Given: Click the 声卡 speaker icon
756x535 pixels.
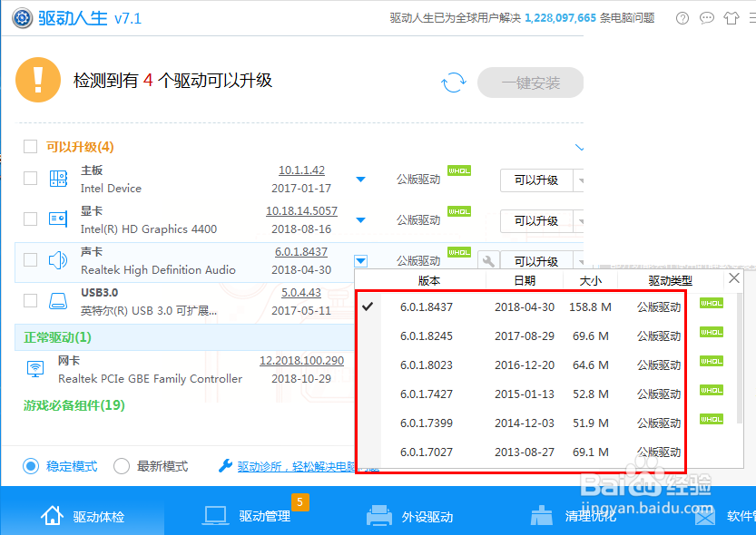Looking at the screenshot, I should [x=58, y=260].
